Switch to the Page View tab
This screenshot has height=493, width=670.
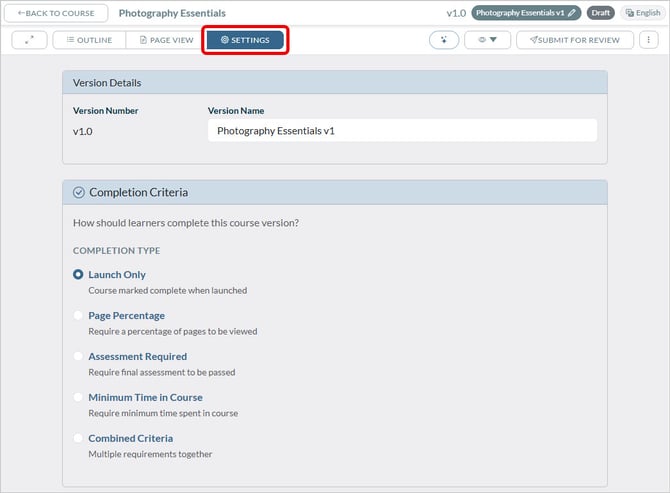tap(167, 40)
